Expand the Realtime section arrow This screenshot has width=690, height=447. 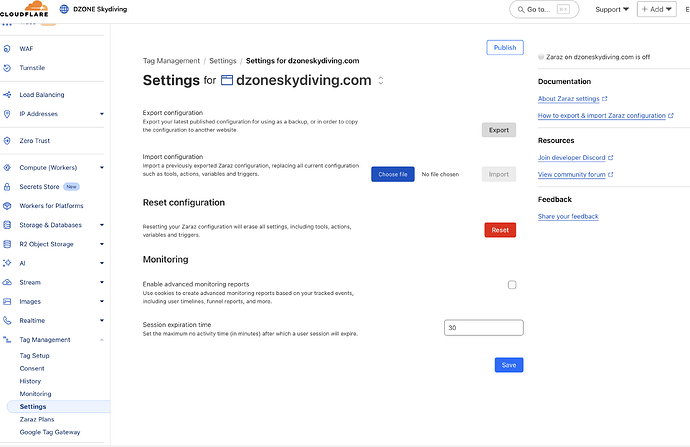pos(102,321)
